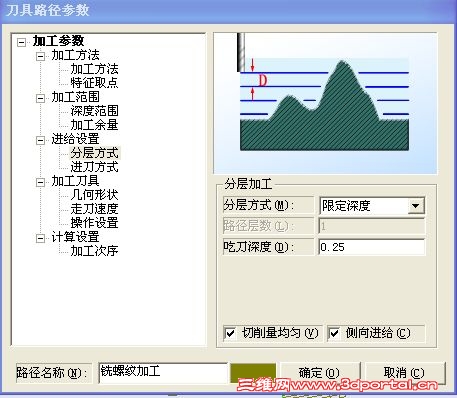457x398 pixels.
Task: Select the 加工余量 tree item
Action: pyautogui.click(x=94, y=125)
